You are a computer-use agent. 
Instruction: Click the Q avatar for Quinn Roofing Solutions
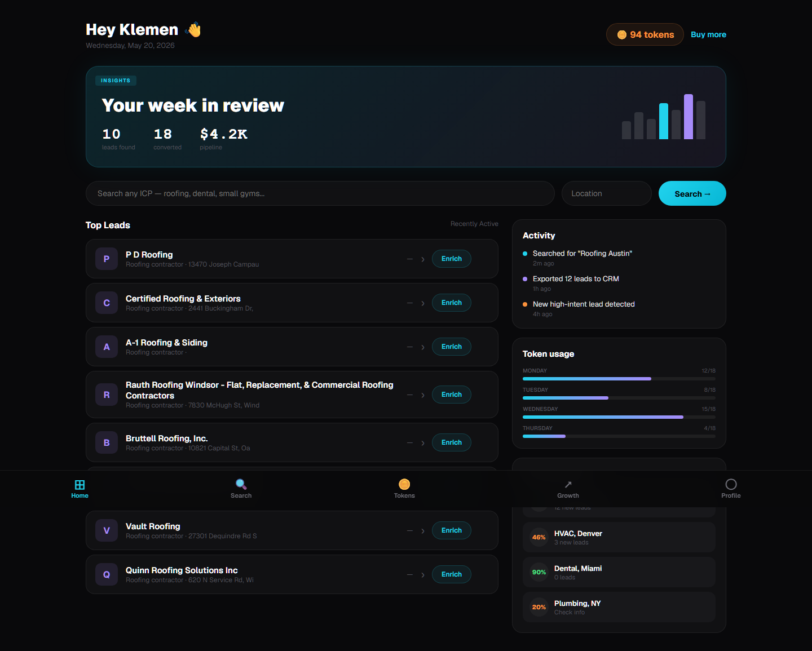(x=107, y=574)
